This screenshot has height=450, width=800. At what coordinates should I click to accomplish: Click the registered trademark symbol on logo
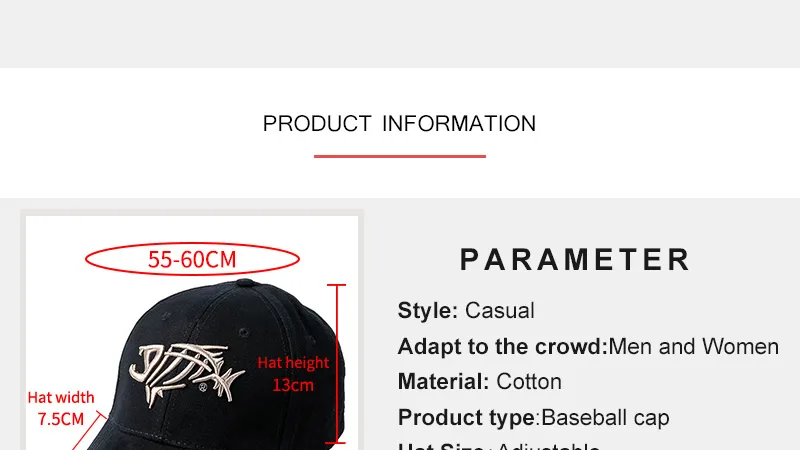click(x=203, y=387)
